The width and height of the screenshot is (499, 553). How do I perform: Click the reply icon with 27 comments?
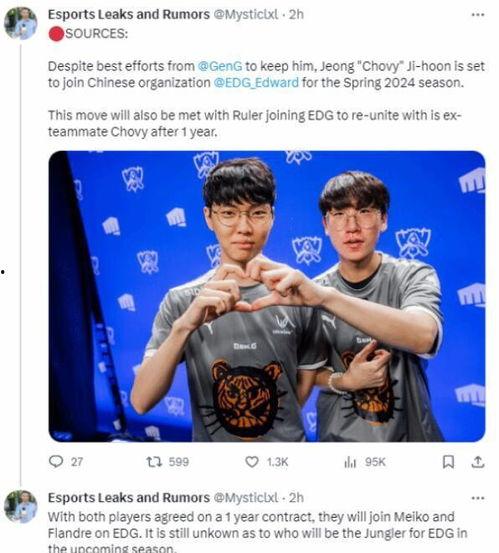56,461
